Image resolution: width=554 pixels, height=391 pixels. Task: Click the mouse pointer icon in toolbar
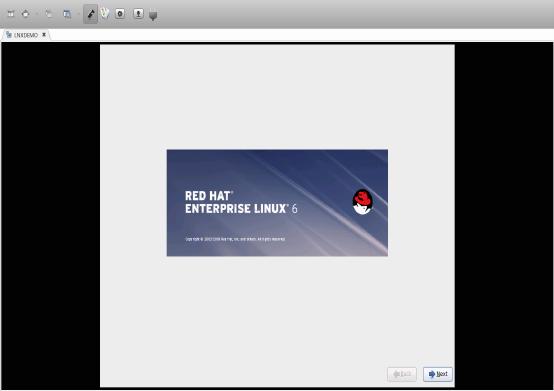point(105,13)
